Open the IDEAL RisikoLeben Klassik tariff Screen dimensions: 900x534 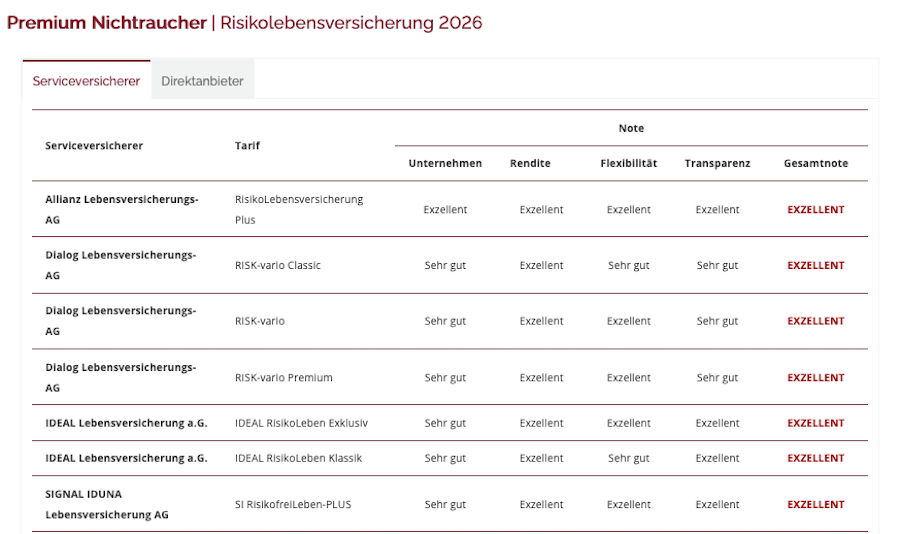[x=298, y=458]
